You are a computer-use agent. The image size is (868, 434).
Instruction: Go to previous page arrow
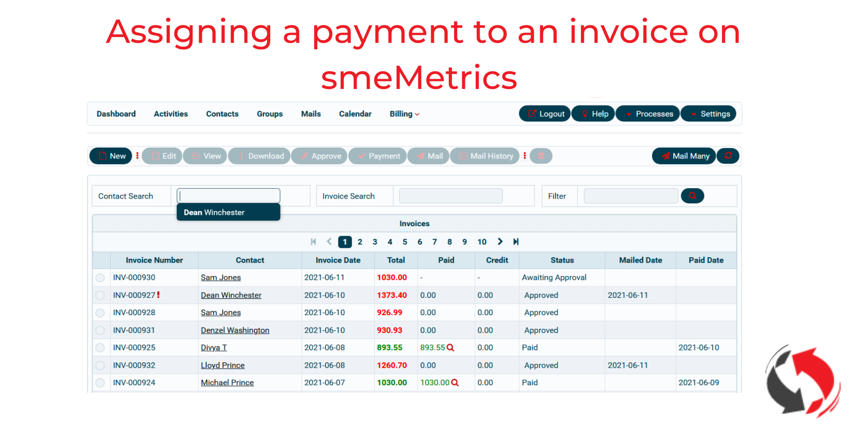329,242
